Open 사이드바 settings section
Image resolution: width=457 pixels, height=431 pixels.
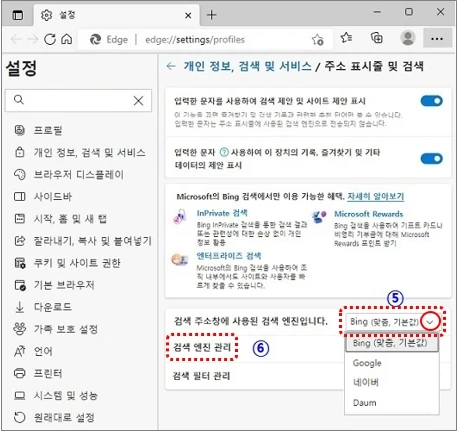point(43,196)
